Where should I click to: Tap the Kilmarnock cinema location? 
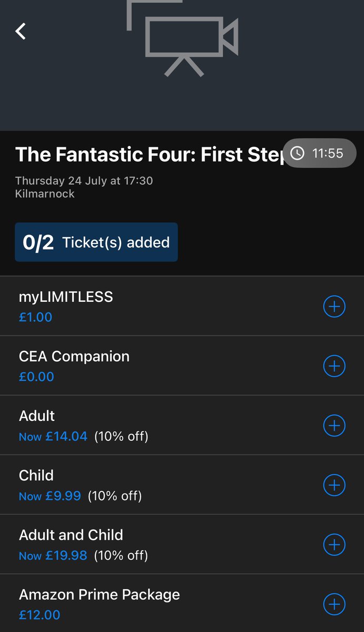click(x=45, y=194)
